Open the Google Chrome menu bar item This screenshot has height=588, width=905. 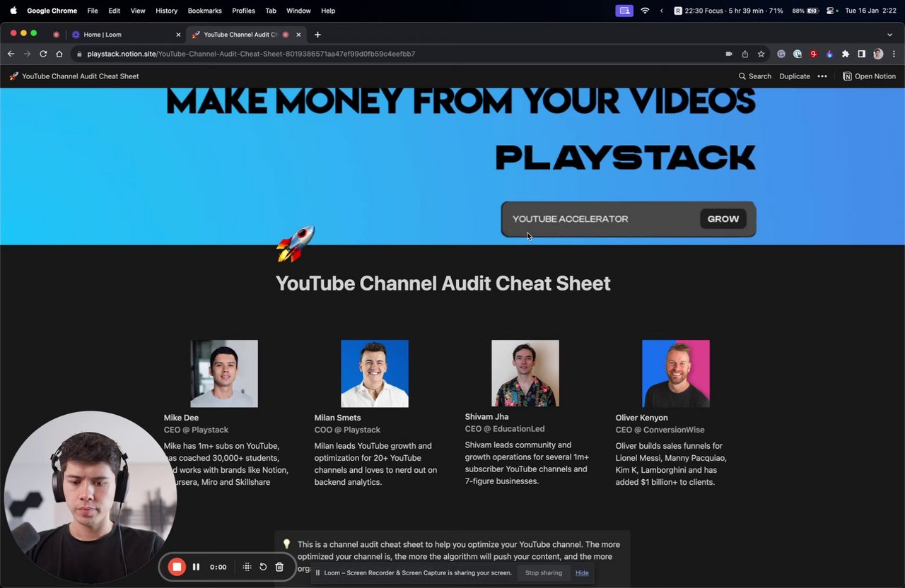(x=52, y=11)
